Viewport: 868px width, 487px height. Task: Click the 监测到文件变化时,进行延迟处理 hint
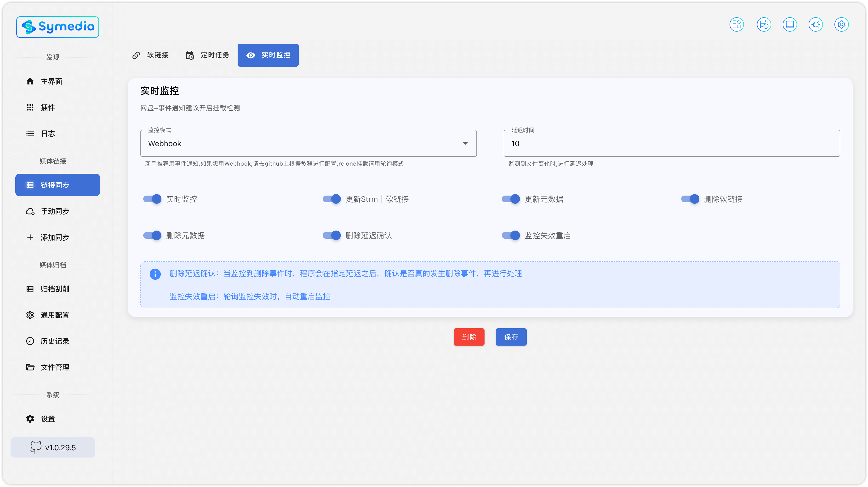click(x=551, y=163)
